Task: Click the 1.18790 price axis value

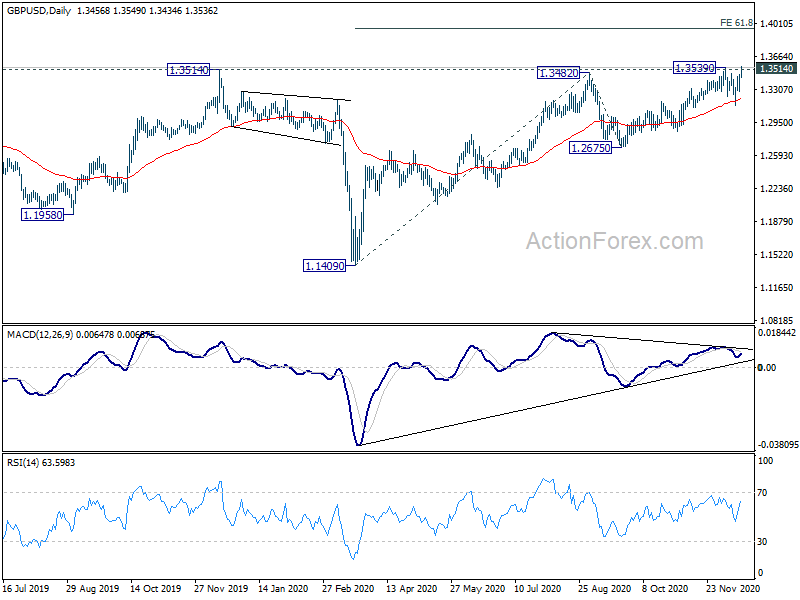Action: (x=777, y=221)
